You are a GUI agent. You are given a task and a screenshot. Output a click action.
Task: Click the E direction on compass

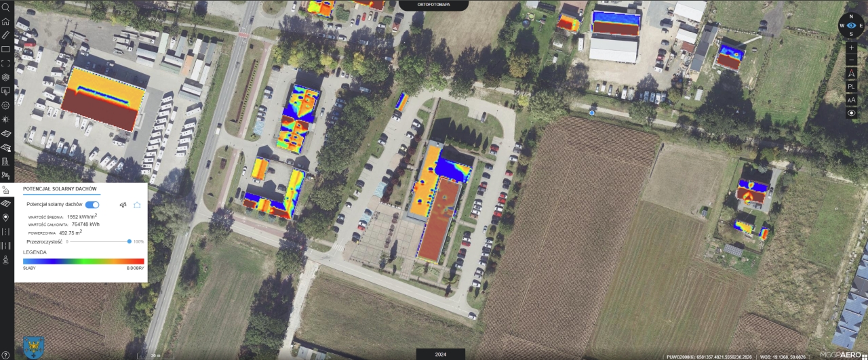tap(861, 25)
